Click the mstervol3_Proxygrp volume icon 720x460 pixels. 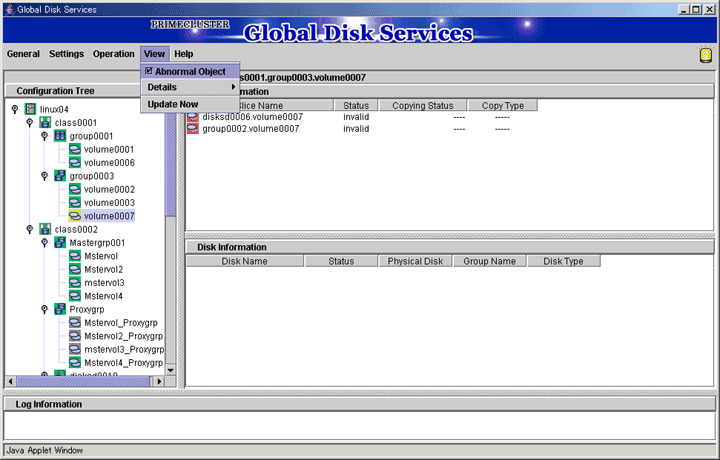(74, 349)
